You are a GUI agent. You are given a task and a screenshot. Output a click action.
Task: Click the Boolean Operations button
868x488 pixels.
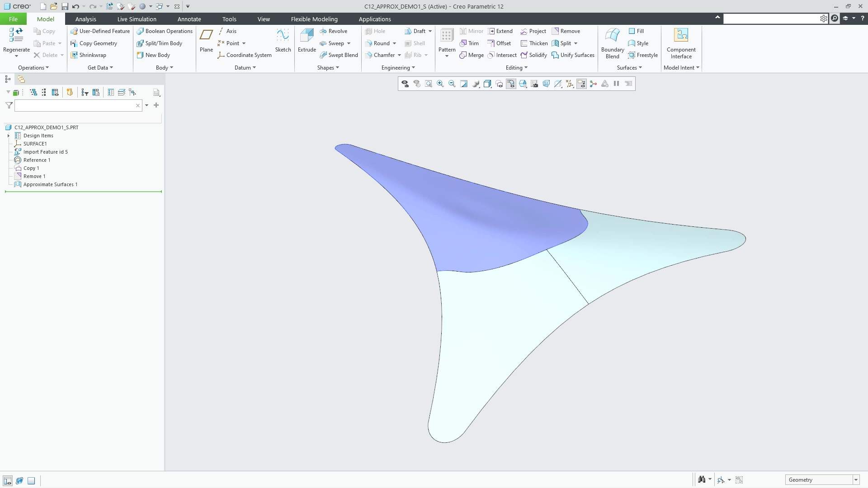tap(165, 31)
